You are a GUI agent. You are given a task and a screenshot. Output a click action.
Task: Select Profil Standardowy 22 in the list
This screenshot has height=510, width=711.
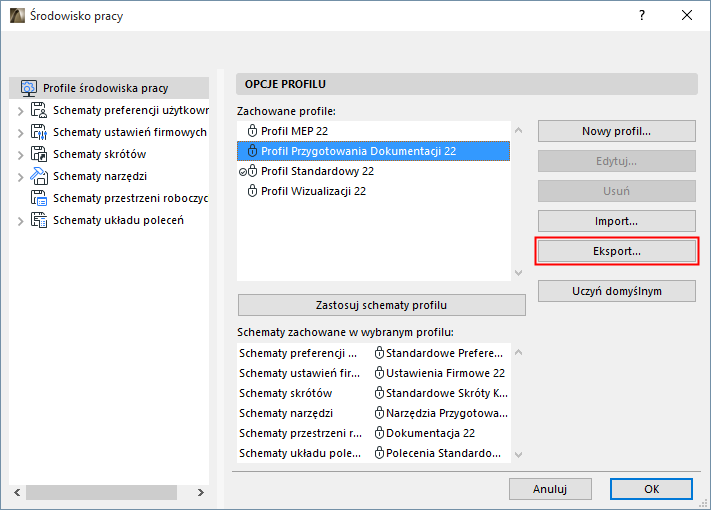click(317, 171)
